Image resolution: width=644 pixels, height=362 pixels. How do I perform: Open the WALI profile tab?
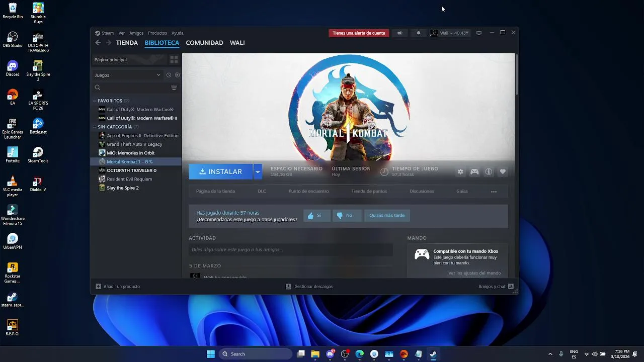[x=237, y=43]
